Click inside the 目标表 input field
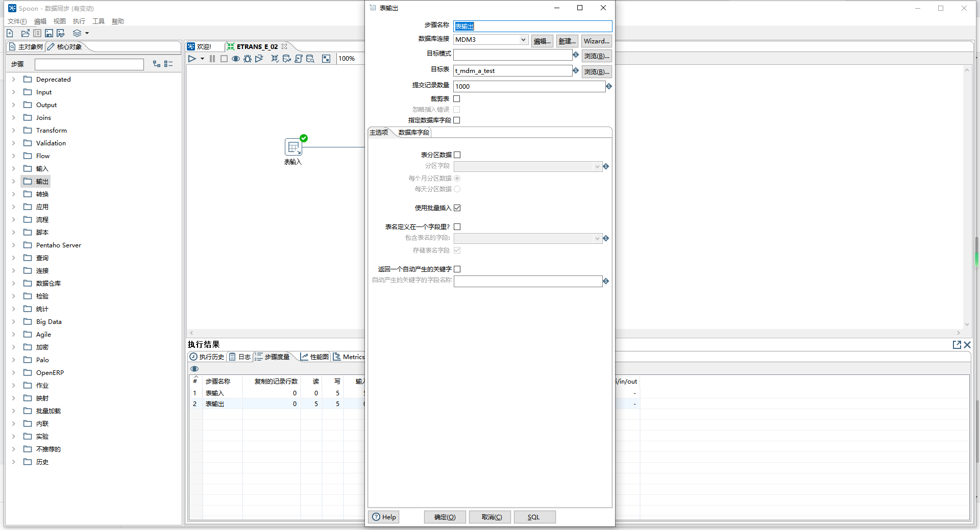This screenshot has width=980, height=530. (x=510, y=70)
